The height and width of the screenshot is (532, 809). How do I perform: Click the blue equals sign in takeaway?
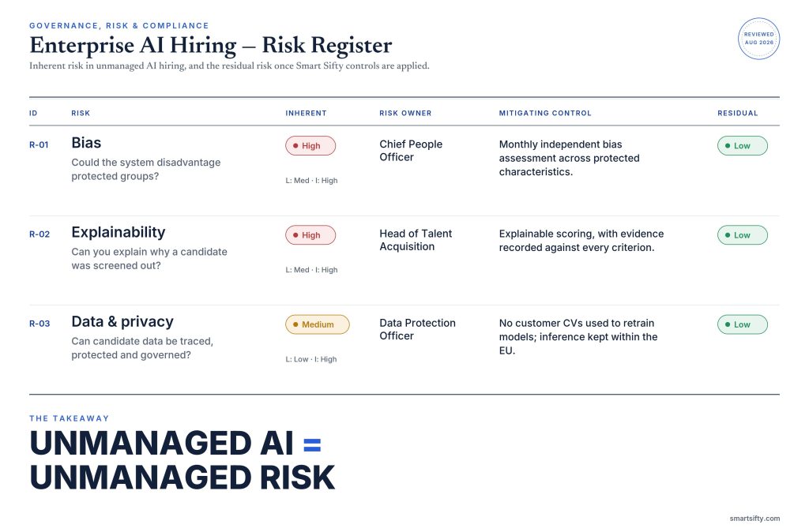[x=312, y=445]
